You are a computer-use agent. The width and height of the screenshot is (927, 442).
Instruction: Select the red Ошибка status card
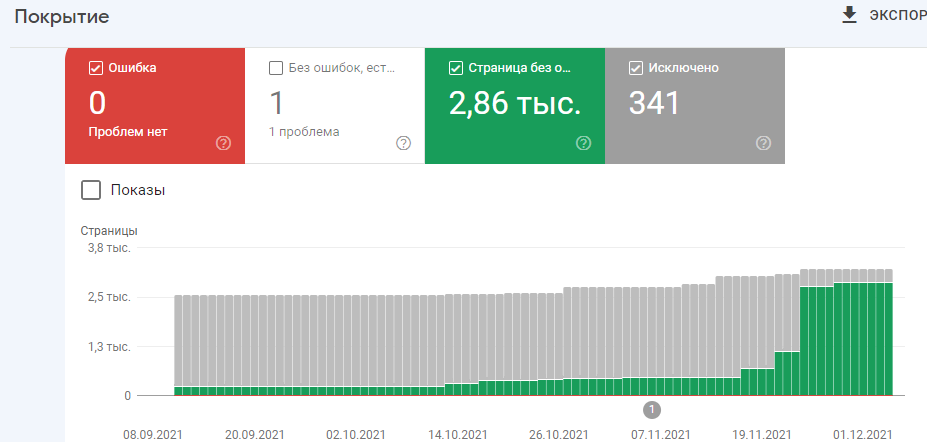(155, 105)
